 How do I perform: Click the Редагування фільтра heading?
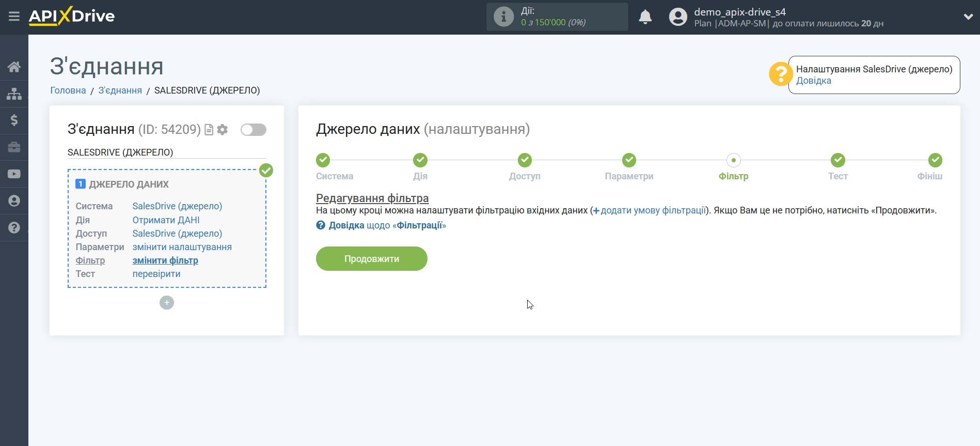372,198
